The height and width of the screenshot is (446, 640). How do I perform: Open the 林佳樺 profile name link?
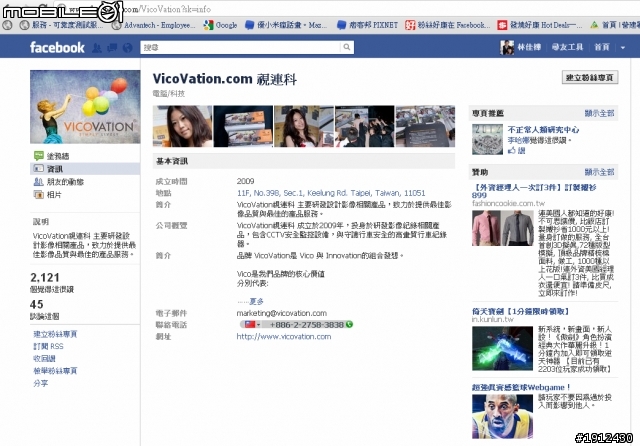[x=529, y=47]
